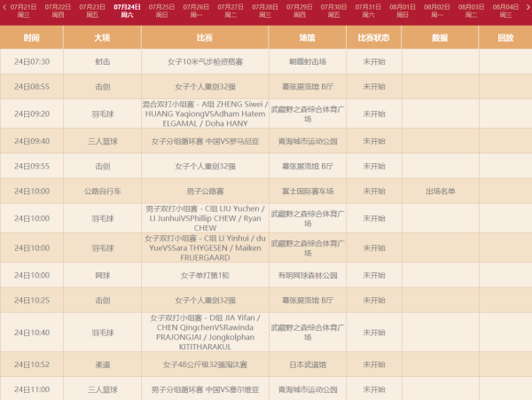This screenshot has width=532, height=400.
Task: Click 青海城市运动公园 venue in 09:40 row
Action: click(308, 141)
